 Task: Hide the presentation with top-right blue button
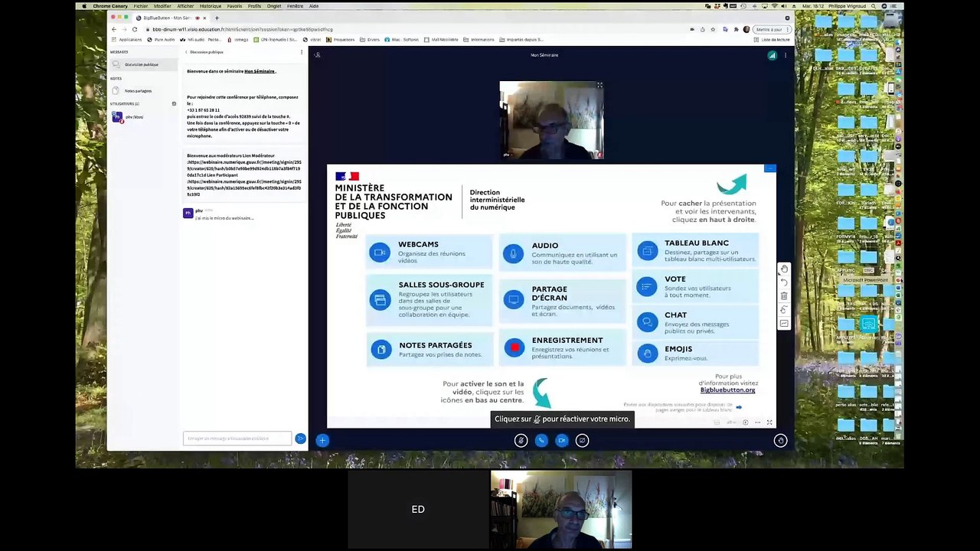tap(770, 168)
